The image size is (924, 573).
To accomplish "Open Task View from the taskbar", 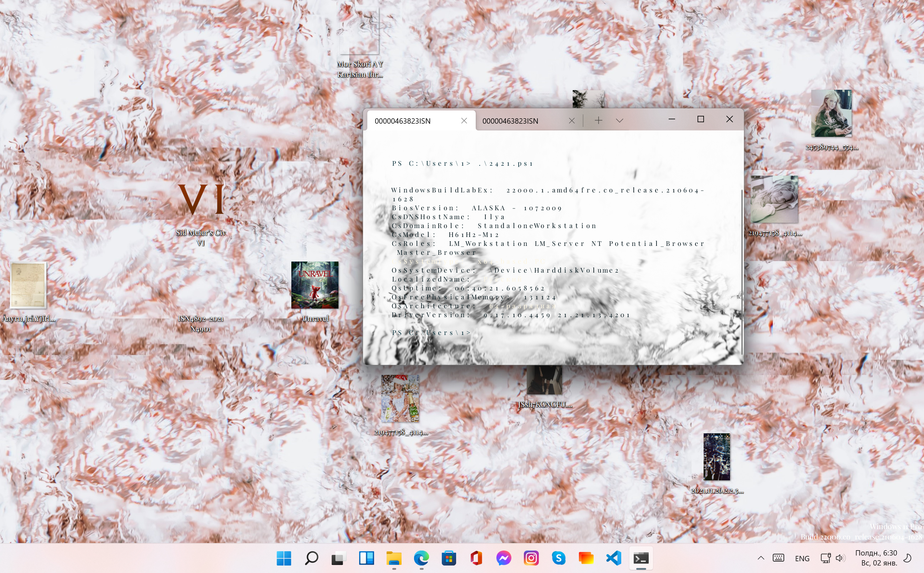I will pos(338,558).
